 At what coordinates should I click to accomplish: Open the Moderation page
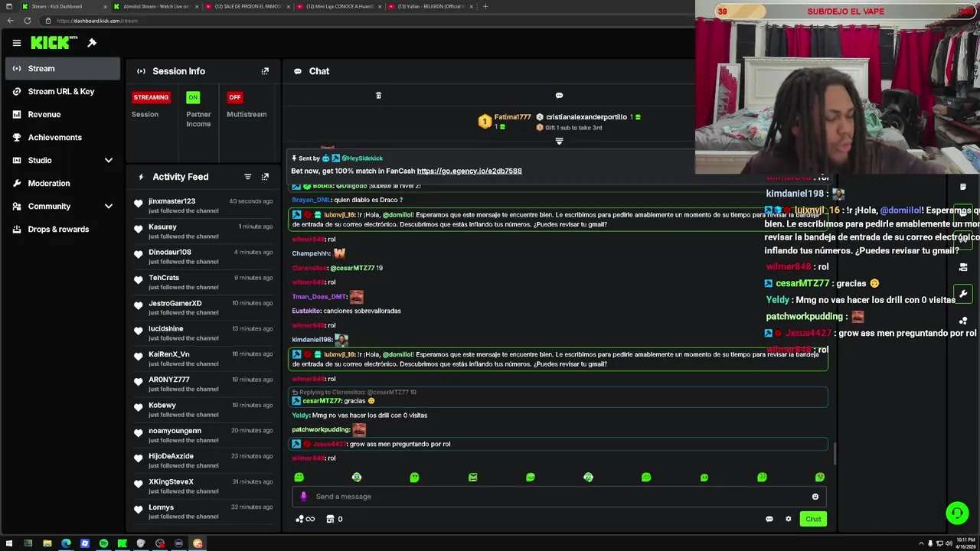[63, 184]
